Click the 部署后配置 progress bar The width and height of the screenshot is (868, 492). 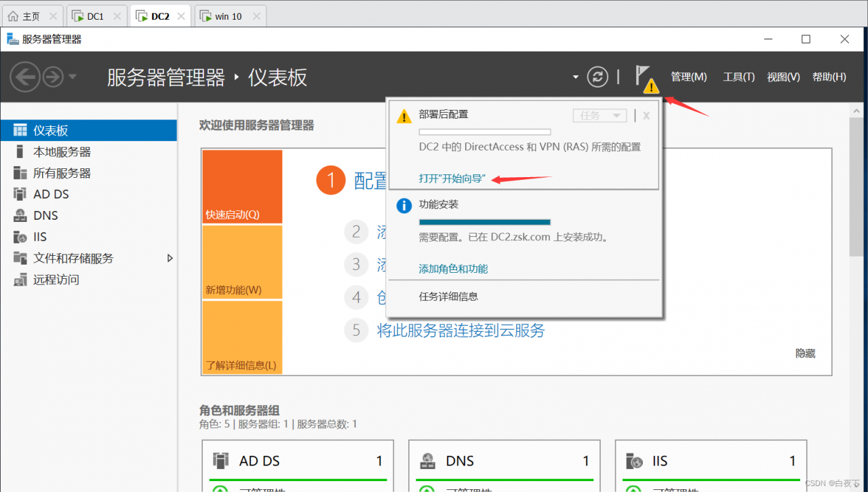(485, 132)
